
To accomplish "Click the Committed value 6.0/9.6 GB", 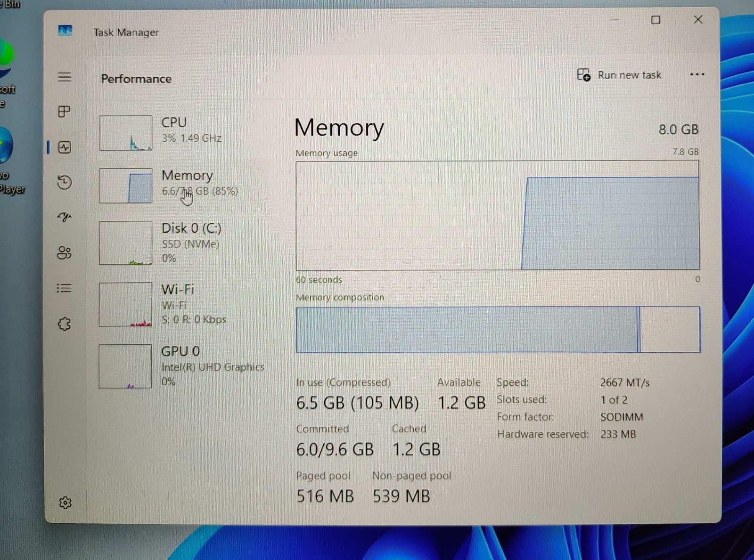I will tap(335, 449).
